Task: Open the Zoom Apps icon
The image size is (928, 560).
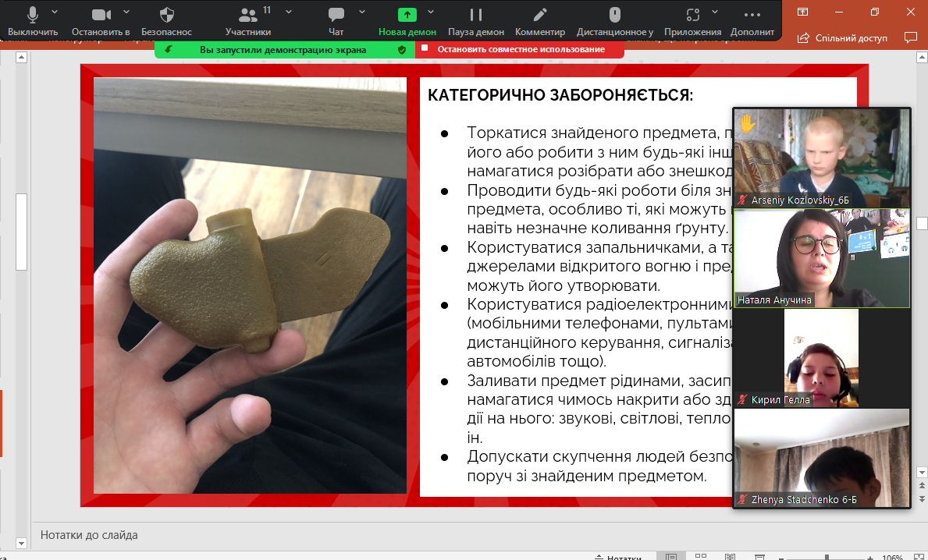Action: click(692, 15)
